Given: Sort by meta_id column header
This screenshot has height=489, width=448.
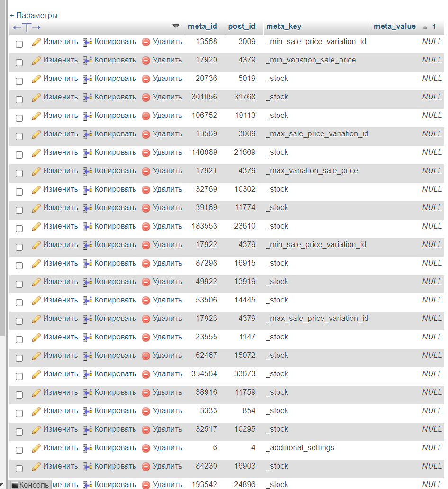Looking at the screenshot, I should [203, 27].
